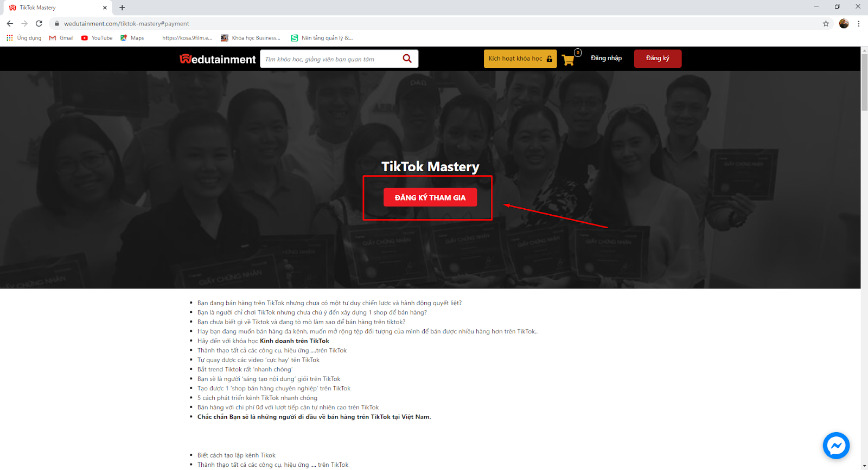Minimize the Chrome window
868x470 pixels.
816,7
